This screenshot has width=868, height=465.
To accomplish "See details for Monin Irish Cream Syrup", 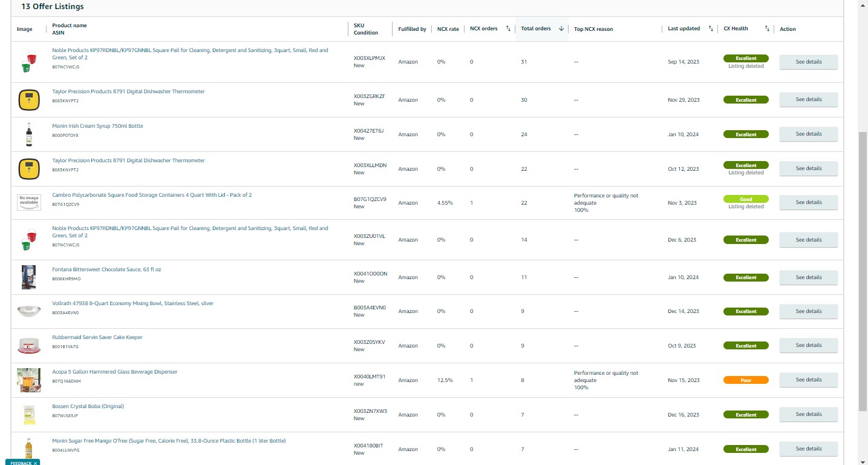I will click(x=808, y=134).
